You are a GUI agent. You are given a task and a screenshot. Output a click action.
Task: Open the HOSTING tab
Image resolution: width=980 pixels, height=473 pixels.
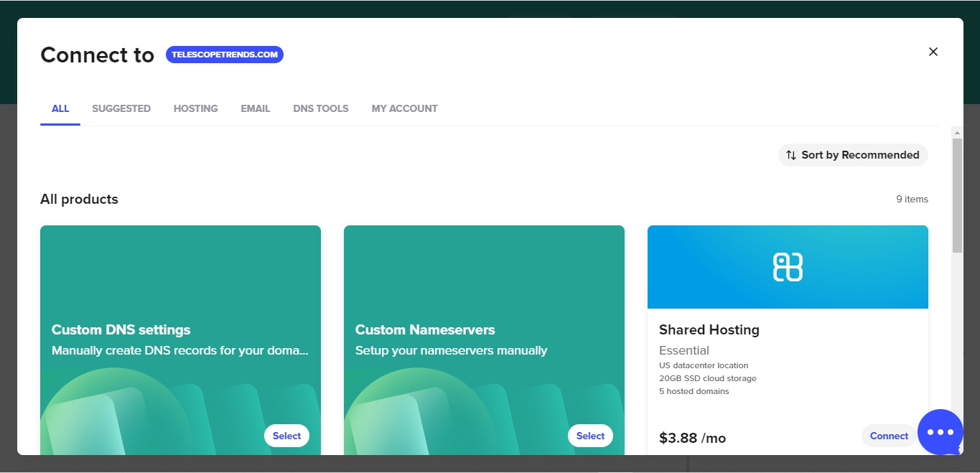tap(195, 108)
